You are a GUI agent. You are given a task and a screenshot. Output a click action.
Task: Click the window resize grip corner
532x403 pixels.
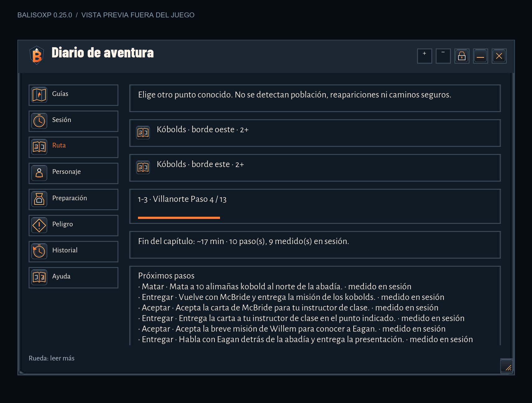507,366
